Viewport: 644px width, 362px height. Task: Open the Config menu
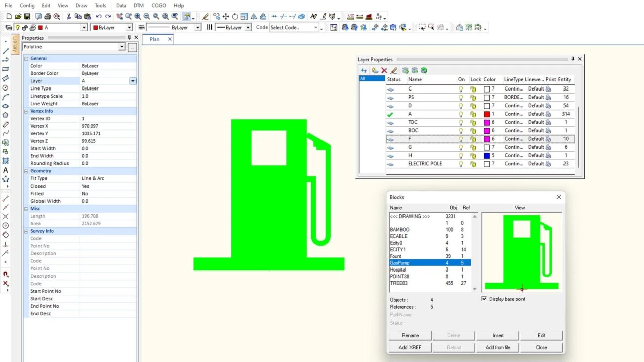pos(27,5)
